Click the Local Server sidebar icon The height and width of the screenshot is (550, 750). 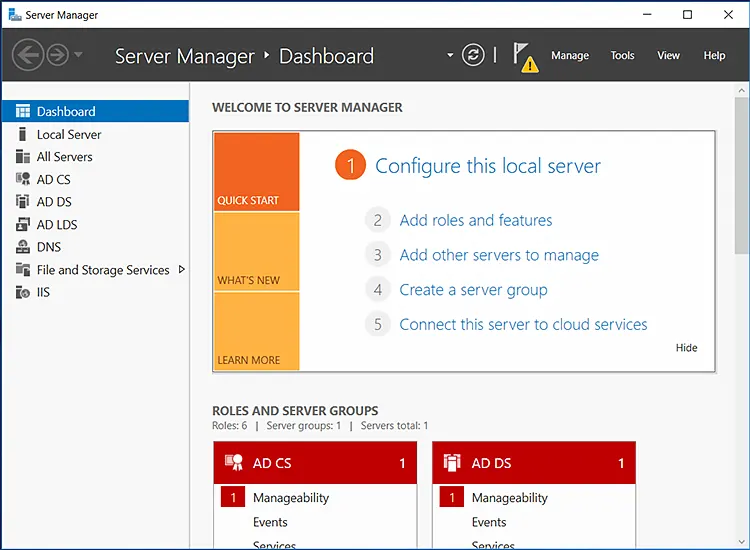tap(22, 134)
